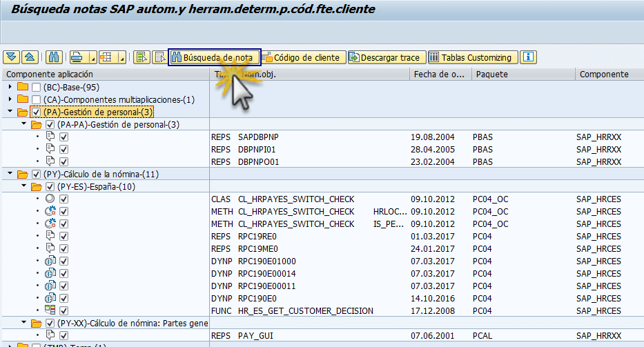Click the report icon in the SAPDBPNP row
Image resolution: width=644 pixels, height=347 pixels.
coord(50,137)
